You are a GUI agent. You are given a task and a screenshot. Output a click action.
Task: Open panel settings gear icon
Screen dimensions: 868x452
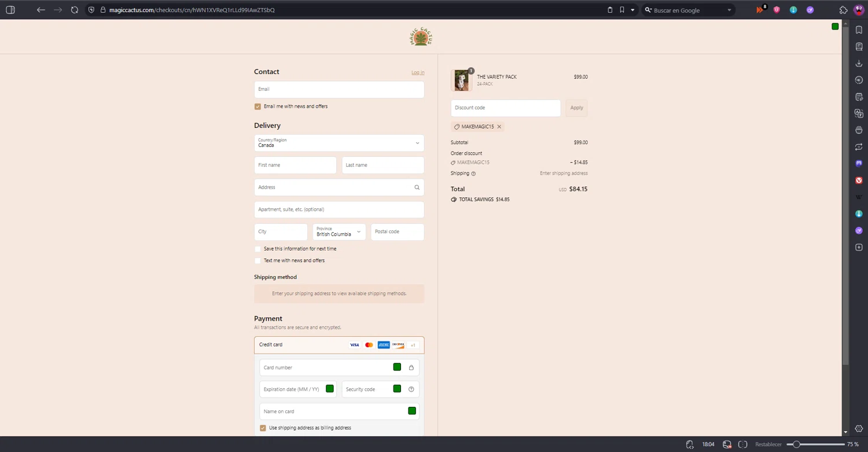coord(859,429)
